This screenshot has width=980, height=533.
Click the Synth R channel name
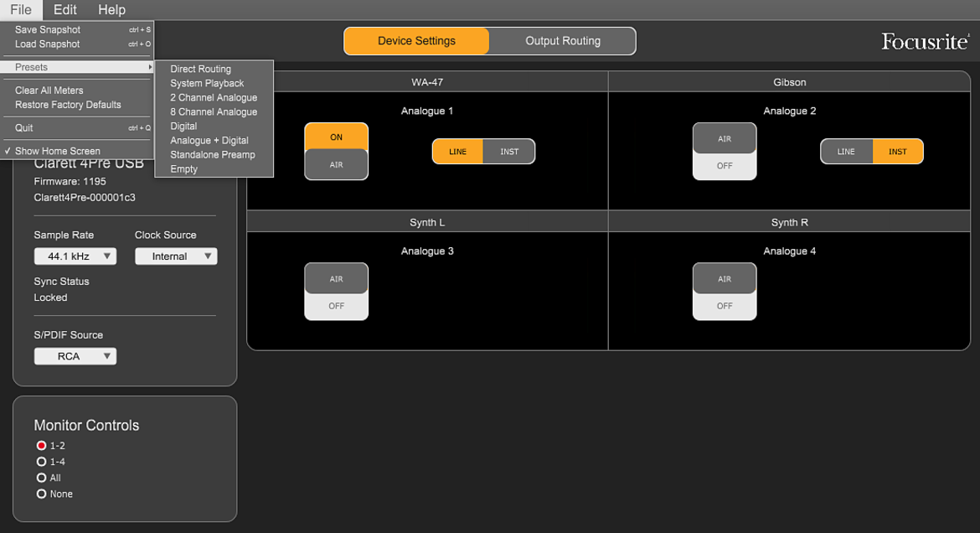point(789,222)
